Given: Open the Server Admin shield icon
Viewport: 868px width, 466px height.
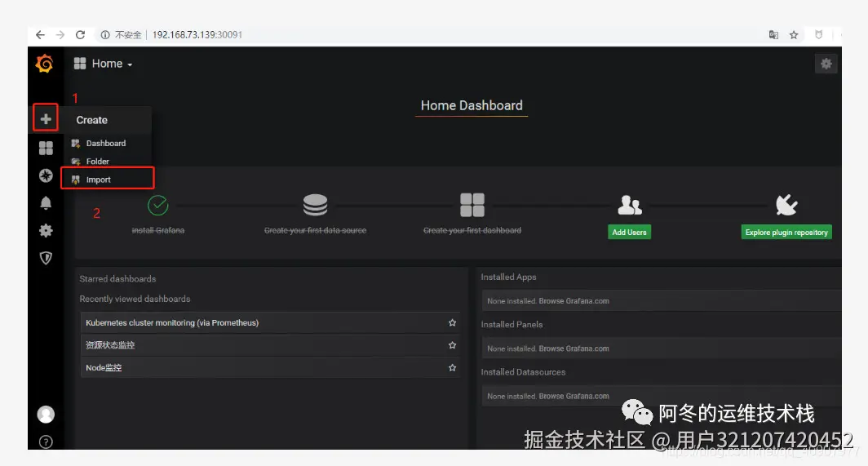Looking at the screenshot, I should pos(46,258).
